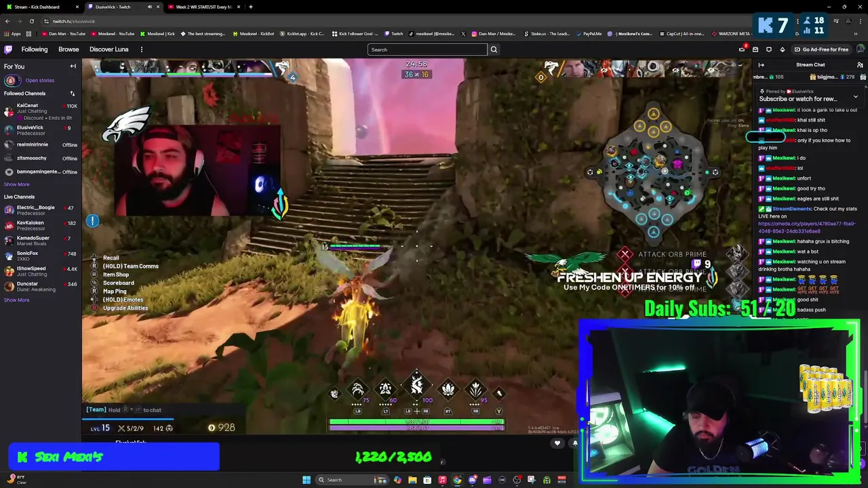Open Dan-Man - YouTube bookmark
The height and width of the screenshot is (488, 868).
pyautogui.click(x=64, y=34)
